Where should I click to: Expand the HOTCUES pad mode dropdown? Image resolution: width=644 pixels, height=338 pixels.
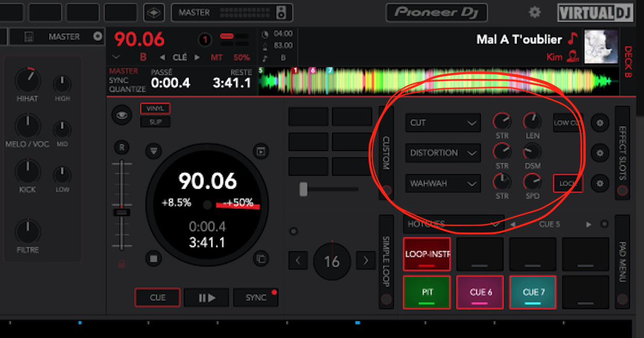453,224
